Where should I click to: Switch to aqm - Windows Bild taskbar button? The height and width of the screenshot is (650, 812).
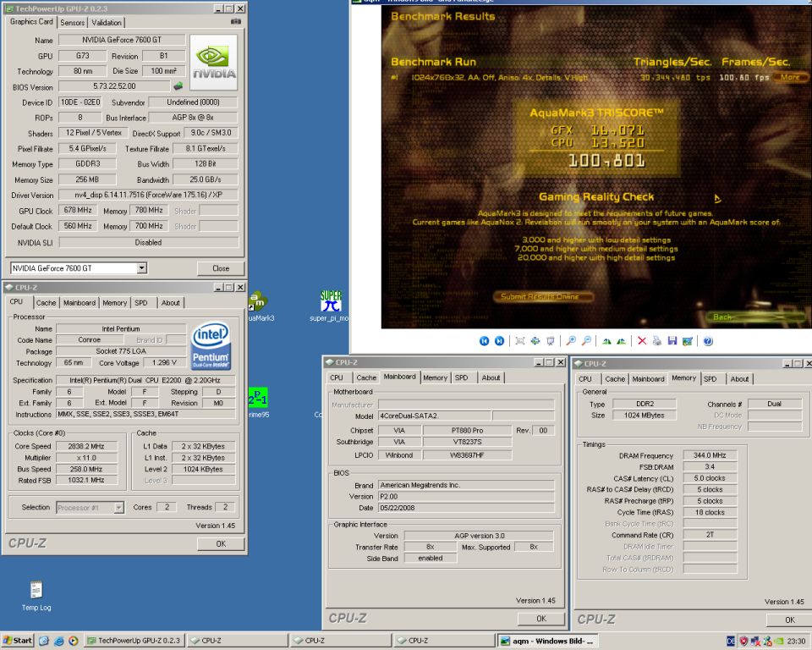coord(548,642)
